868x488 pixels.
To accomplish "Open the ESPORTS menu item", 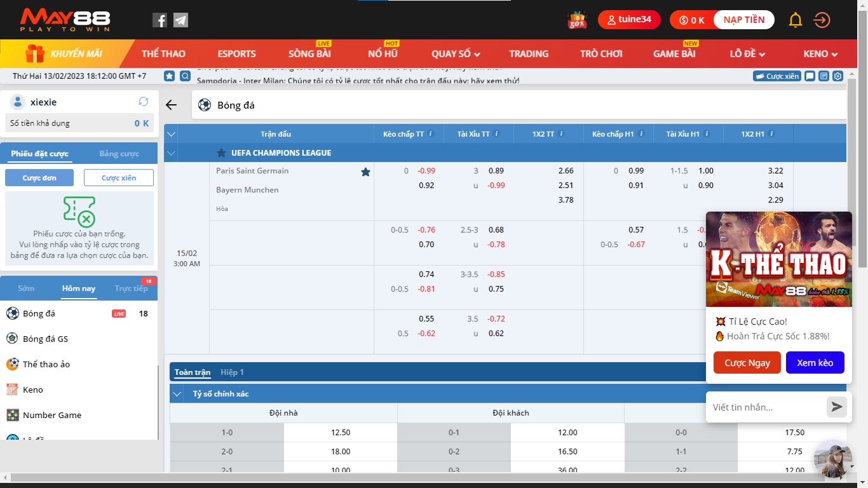I will (x=236, y=54).
